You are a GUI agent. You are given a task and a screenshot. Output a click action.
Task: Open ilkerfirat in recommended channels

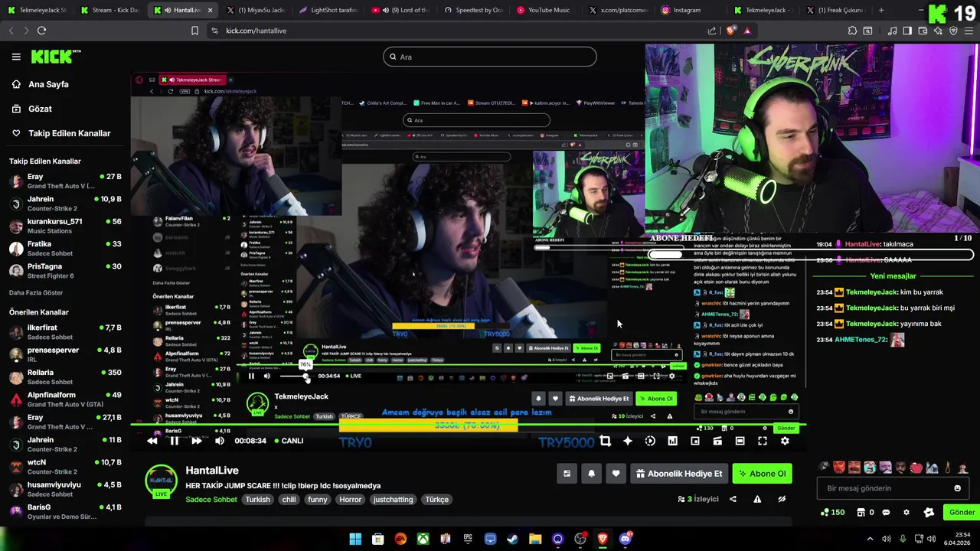tap(65, 332)
